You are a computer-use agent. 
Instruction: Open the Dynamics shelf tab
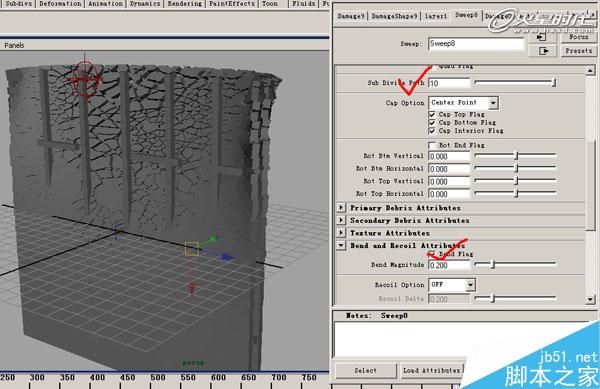145,3
